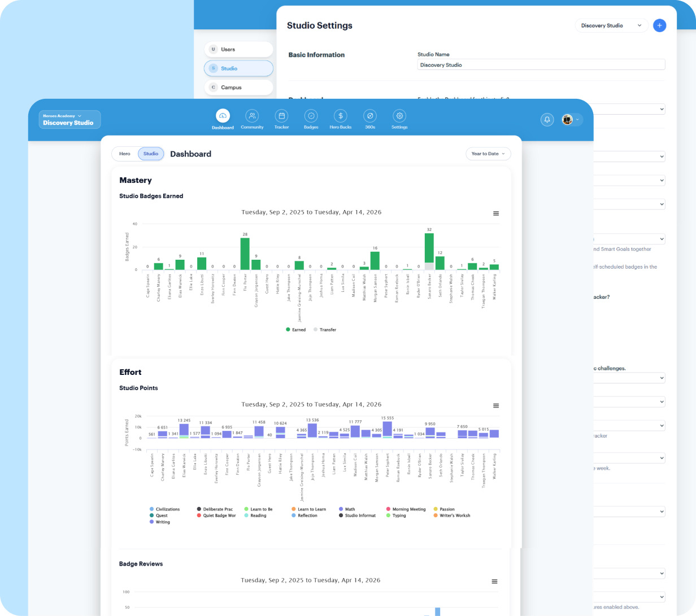Toggle the Deliberate Prac legend series

(x=215, y=509)
